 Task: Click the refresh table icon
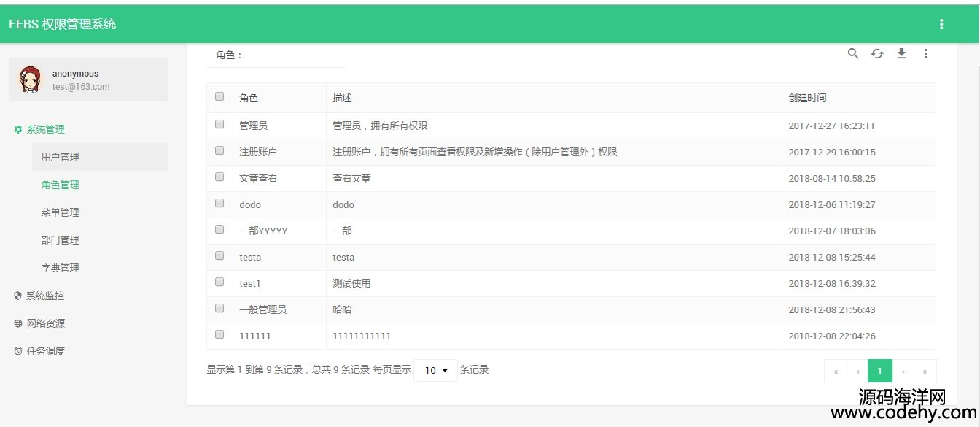(877, 53)
